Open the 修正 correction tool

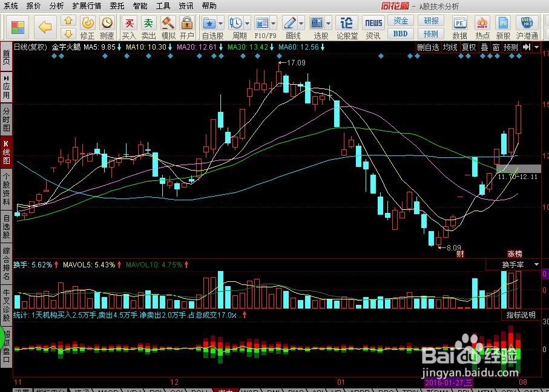[x=88, y=27]
